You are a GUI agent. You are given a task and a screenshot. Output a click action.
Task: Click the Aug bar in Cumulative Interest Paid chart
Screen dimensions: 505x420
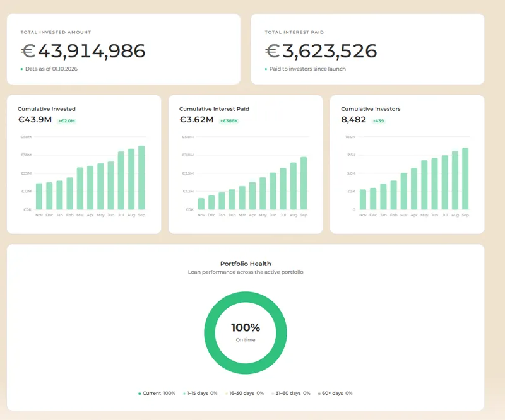click(294, 186)
